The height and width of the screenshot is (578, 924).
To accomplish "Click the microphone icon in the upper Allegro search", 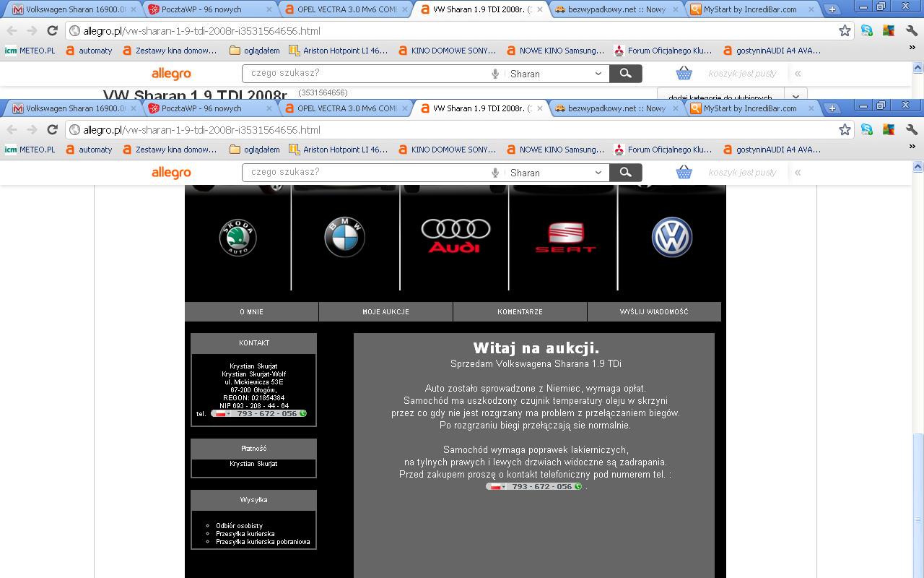I will (x=495, y=74).
